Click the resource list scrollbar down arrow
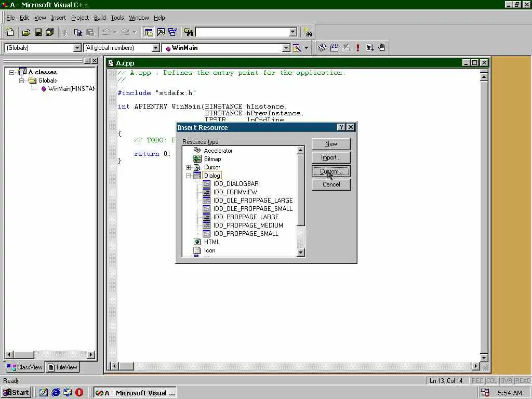 click(301, 252)
